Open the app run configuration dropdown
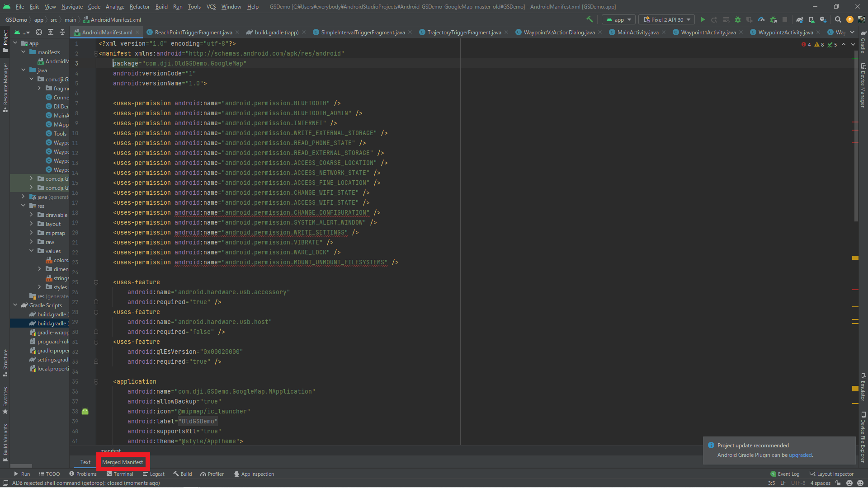This screenshot has height=488, width=868. coord(618,19)
